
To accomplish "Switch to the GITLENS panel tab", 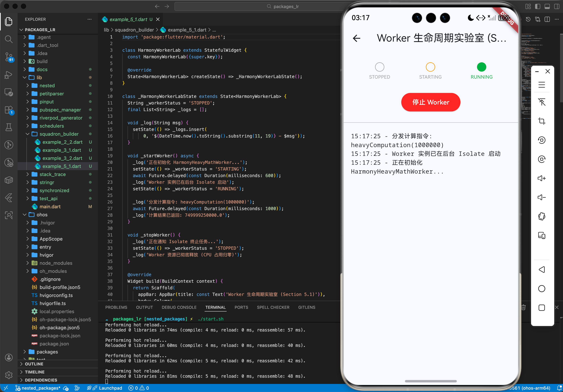I will point(306,307).
